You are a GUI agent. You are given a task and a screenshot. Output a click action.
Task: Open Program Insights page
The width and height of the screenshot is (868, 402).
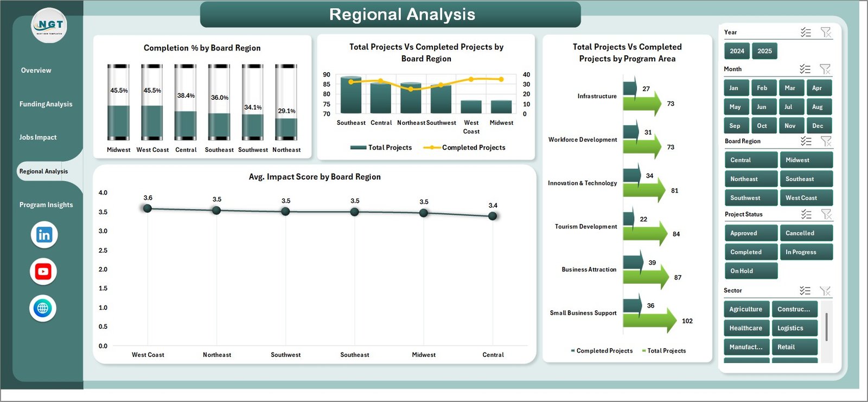(46, 205)
